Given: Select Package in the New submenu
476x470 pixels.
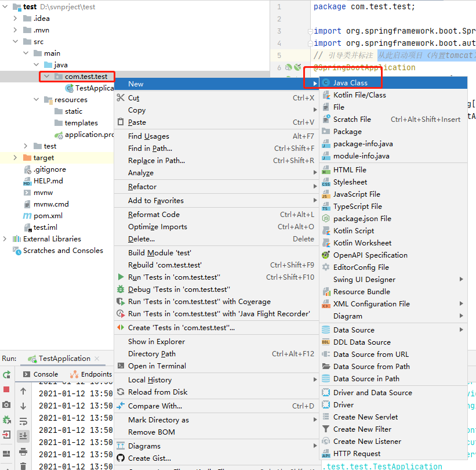Looking at the screenshot, I should point(394,131).
